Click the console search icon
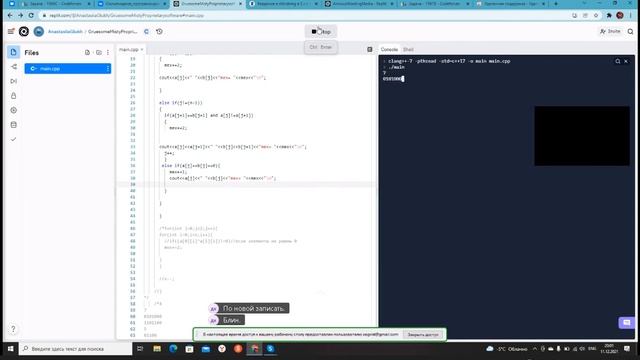Screen dimensions: 640x360 (x=618, y=61)
